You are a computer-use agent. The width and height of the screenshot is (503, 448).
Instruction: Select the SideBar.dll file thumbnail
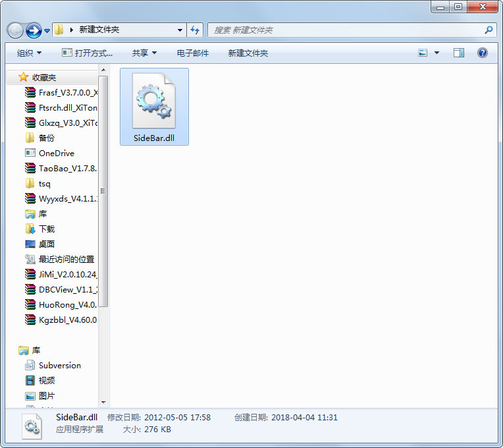click(154, 101)
